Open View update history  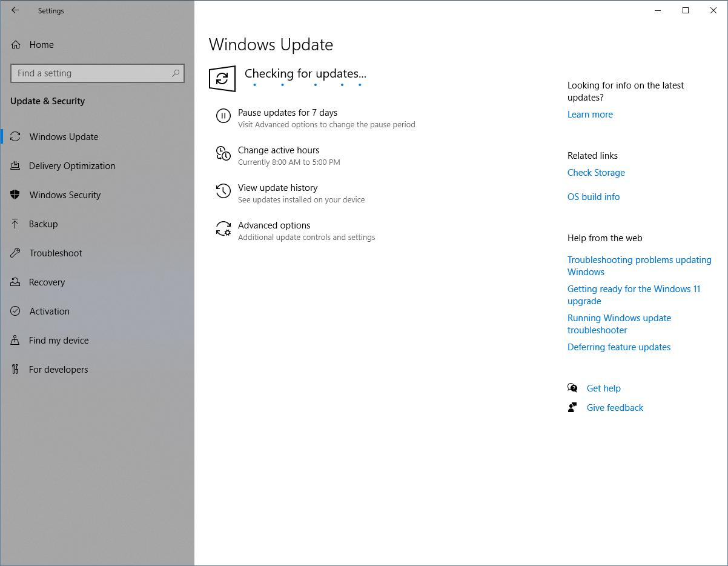290,193
